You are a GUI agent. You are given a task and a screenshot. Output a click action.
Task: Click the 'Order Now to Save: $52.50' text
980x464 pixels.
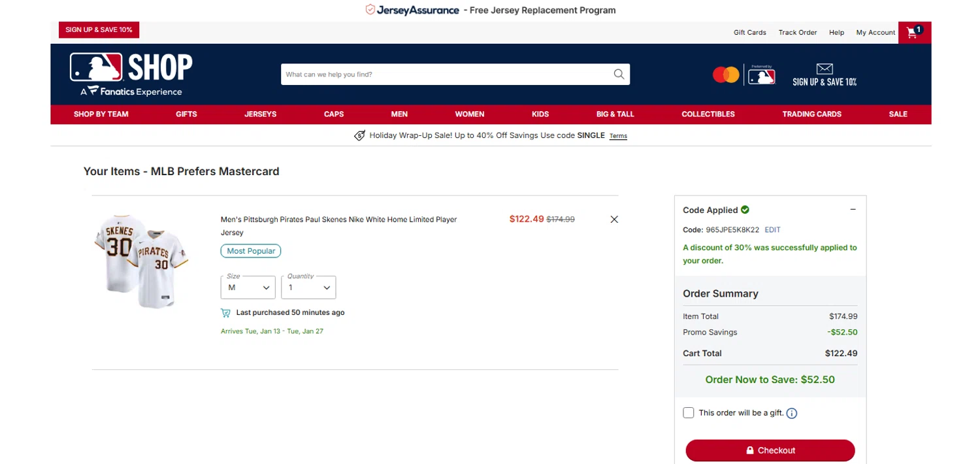click(770, 380)
